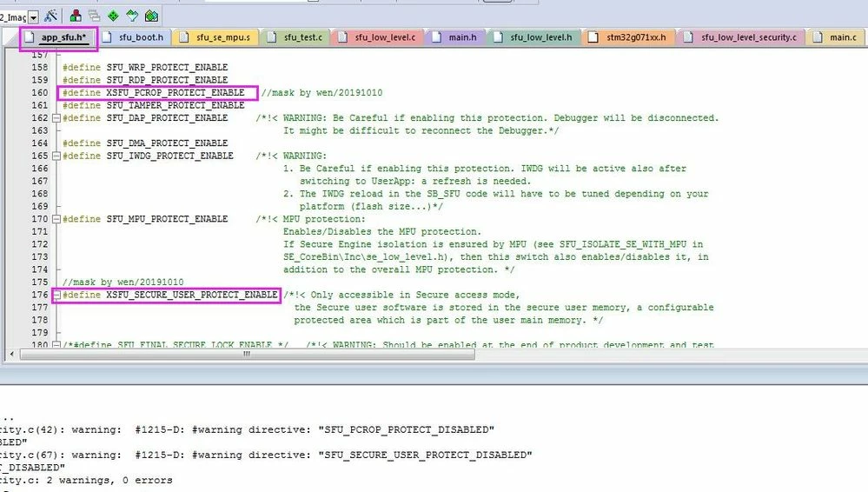This screenshot has height=492, width=868.
Task: Click Select Software Packs icon
Action: 132,16
